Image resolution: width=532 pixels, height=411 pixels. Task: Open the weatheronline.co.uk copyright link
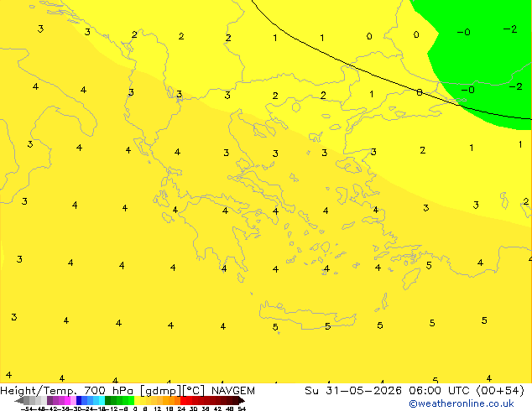point(462,403)
